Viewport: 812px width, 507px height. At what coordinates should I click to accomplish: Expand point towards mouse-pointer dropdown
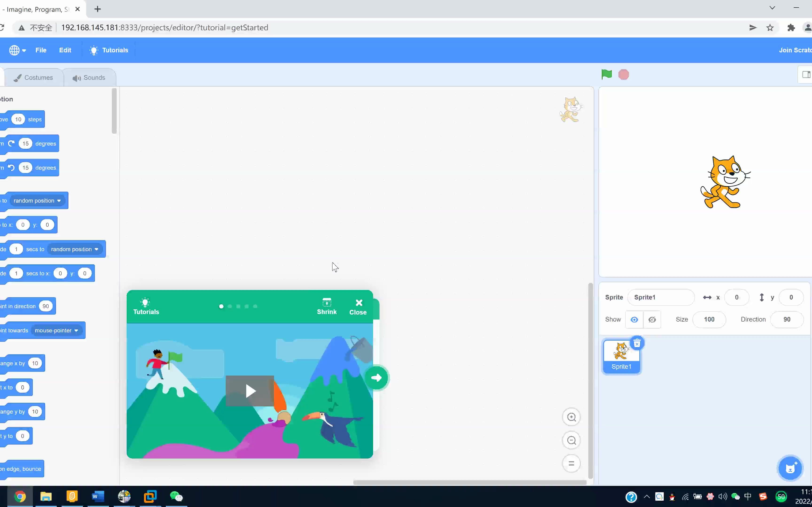point(76,331)
